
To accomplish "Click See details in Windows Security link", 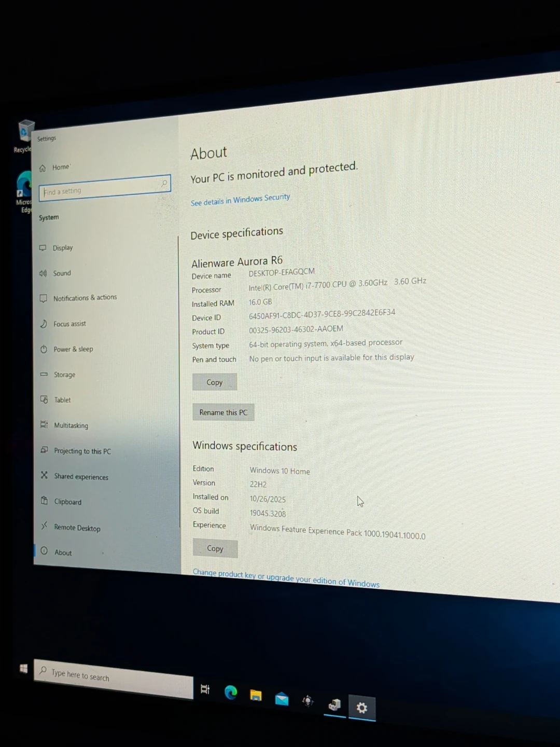I will click(240, 200).
